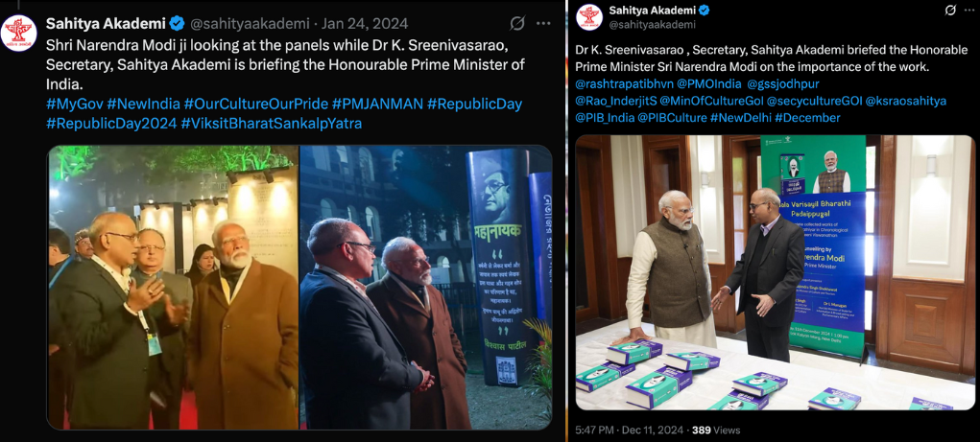Open more options menu on left tweet

pyautogui.click(x=543, y=24)
